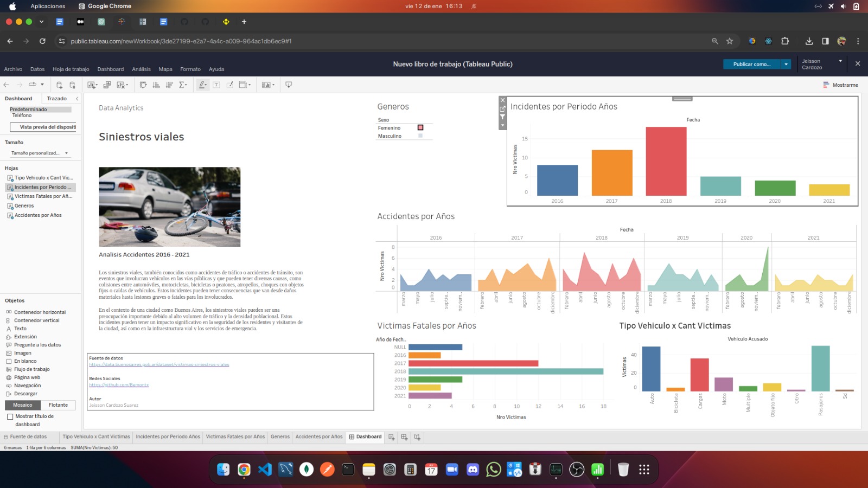
Task: Collapse the left Dashboard side panel
Action: pos(77,99)
